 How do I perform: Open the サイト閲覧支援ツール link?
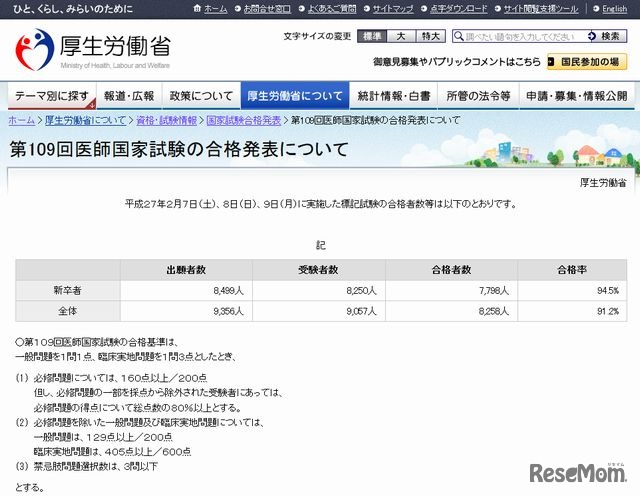(x=541, y=9)
